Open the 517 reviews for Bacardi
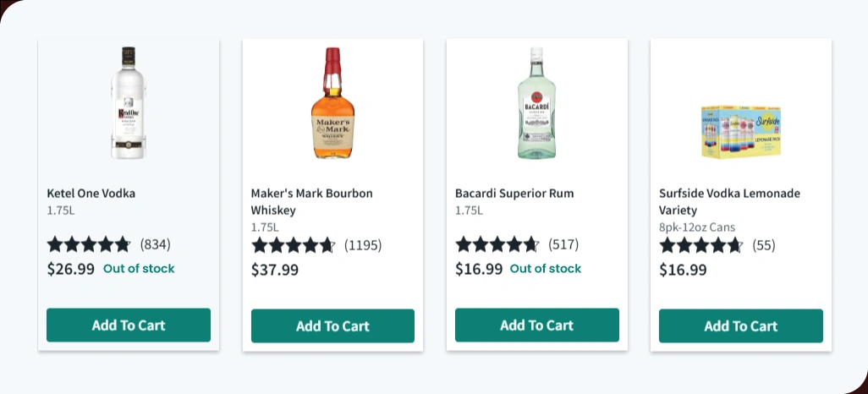Viewport: 868px width, 394px height. click(563, 244)
